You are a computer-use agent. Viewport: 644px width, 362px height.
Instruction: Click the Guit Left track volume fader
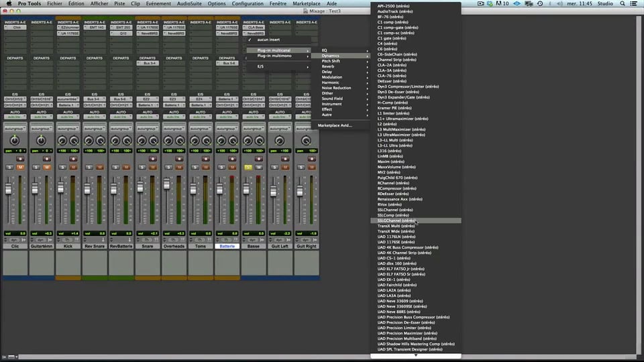273,191
